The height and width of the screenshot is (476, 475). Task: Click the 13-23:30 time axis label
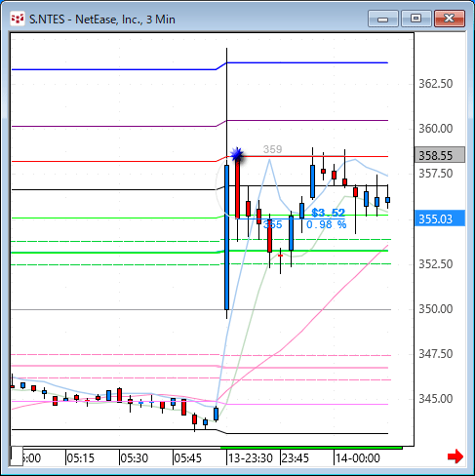click(x=251, y=458)
